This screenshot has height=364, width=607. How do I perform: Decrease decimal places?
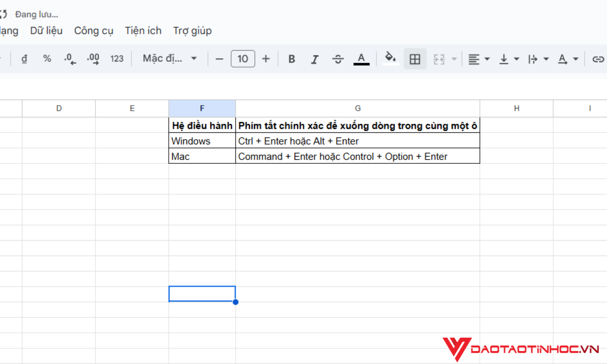tap(70, 59)
